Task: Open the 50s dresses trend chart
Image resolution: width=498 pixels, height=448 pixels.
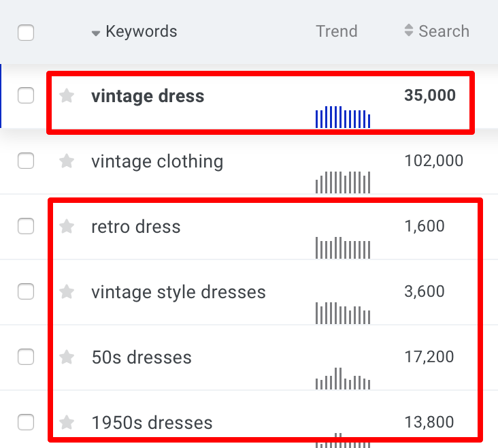Action: coord(343,379)
